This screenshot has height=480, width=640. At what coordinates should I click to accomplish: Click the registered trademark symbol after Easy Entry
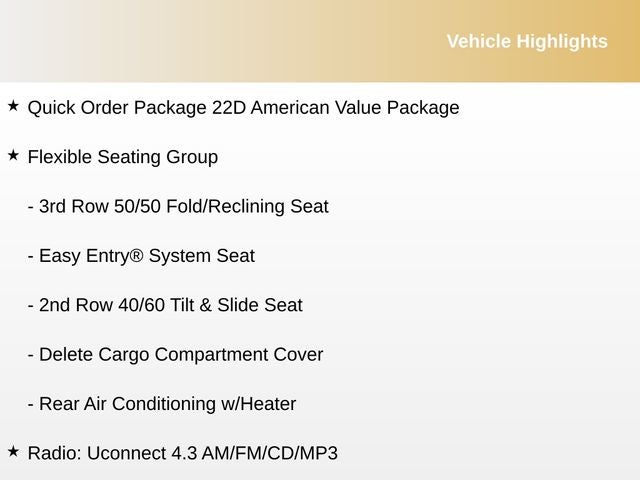pos(137,255)
